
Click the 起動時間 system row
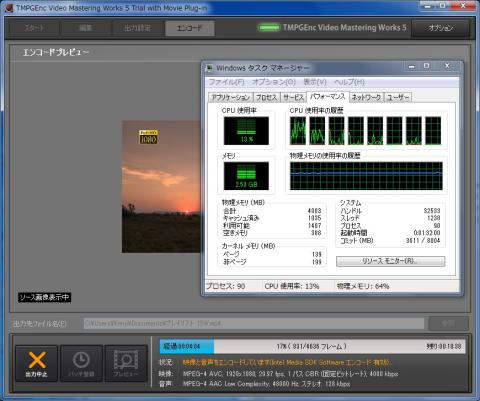pyautogui.click(x=390, y=233)
